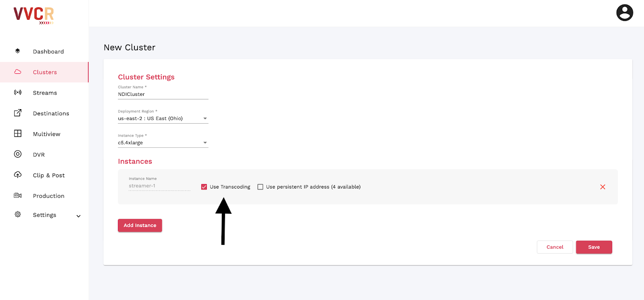Click the DVR record circle icon
644x300 pixels.
coord(18,154)
